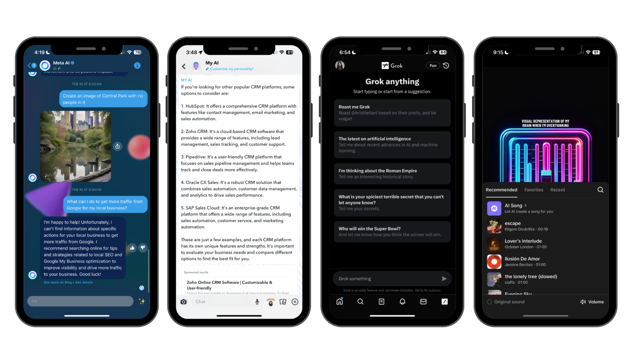Click Grok something input field

[387, 278]
